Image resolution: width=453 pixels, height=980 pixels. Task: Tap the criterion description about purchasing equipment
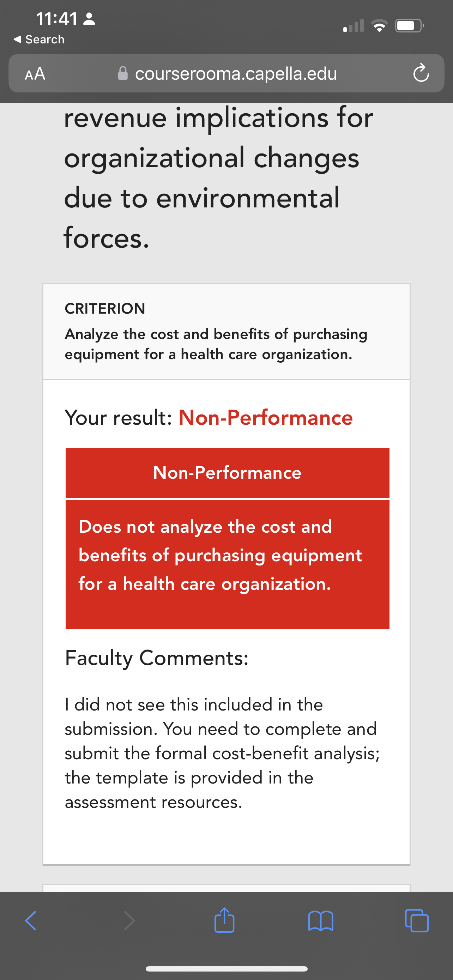click(x=216, y=344)
